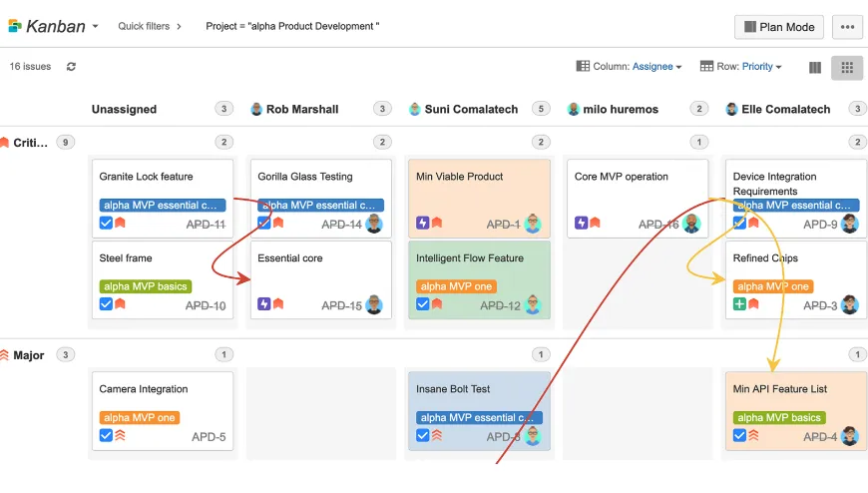Image resolution: width=868 pixels, height=493 pixels.
Task: Open issue link APD-15
Action: coord(341,305)
